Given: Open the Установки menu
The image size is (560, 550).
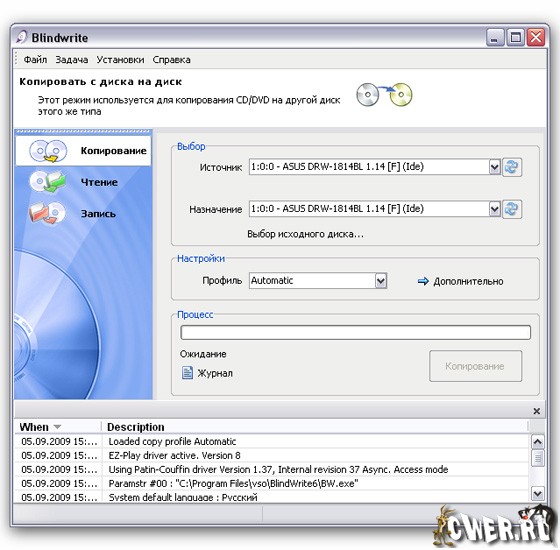Looking at the screenshot, I should 120,60.
